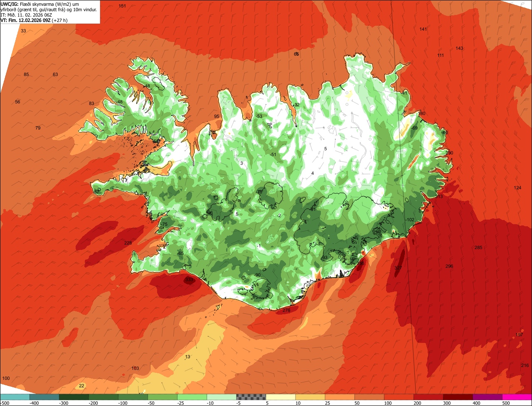Click the 141 ocean value
The width and height of the screenshot is (532, 406).
[423, 29]
